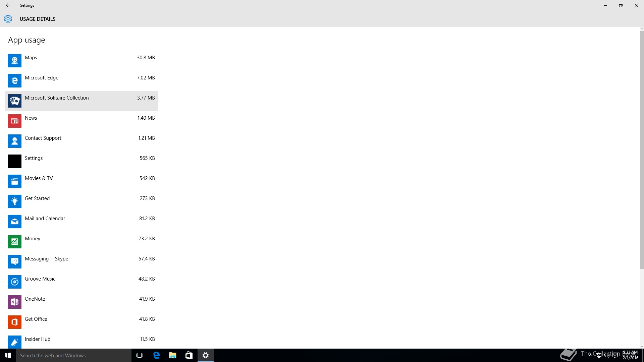
Task: Click the Microsoft Solitaire Collection cards icon
Action: [15, 101]
